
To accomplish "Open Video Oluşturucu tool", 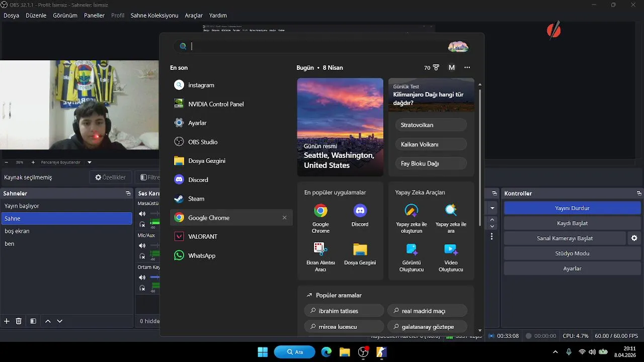I will click(451, 257).
